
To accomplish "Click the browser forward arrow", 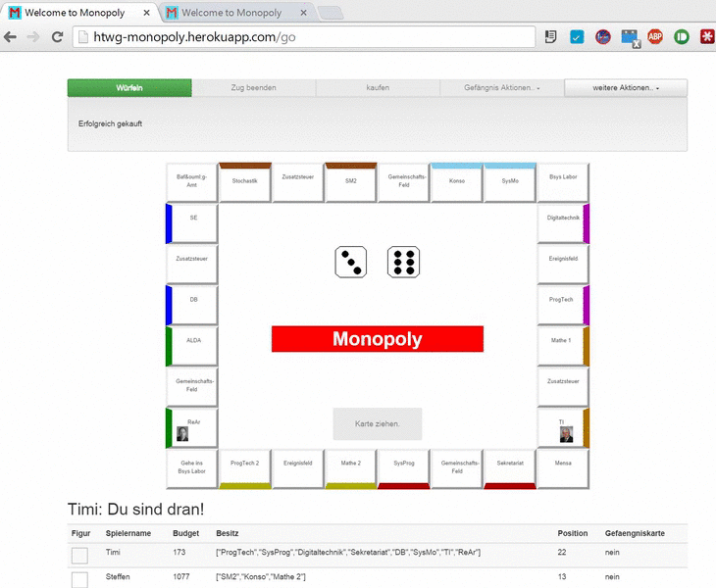I will [33, 37].
